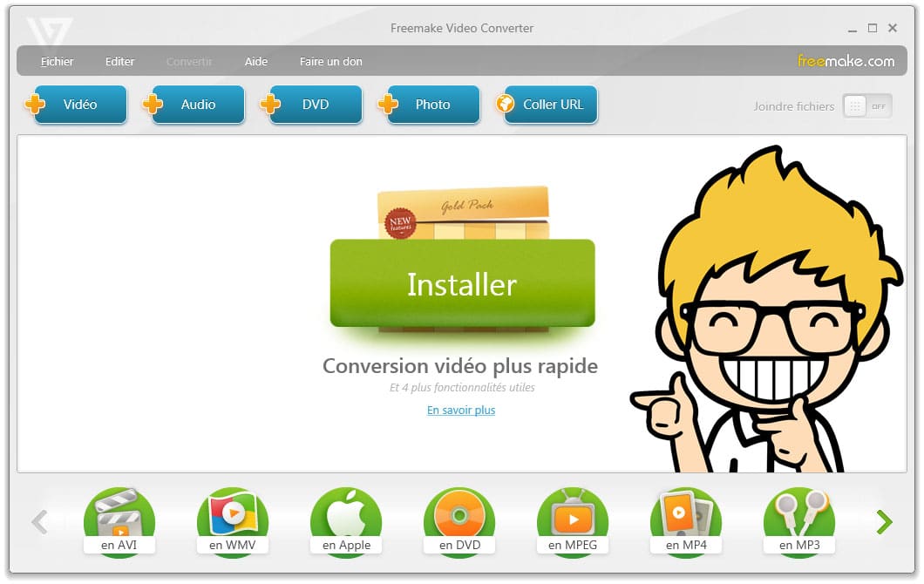The image size is (924, 584).
Task: Toggle the Joindre fichiers switch
Action: pyautogui.click(x=866, y=106)
